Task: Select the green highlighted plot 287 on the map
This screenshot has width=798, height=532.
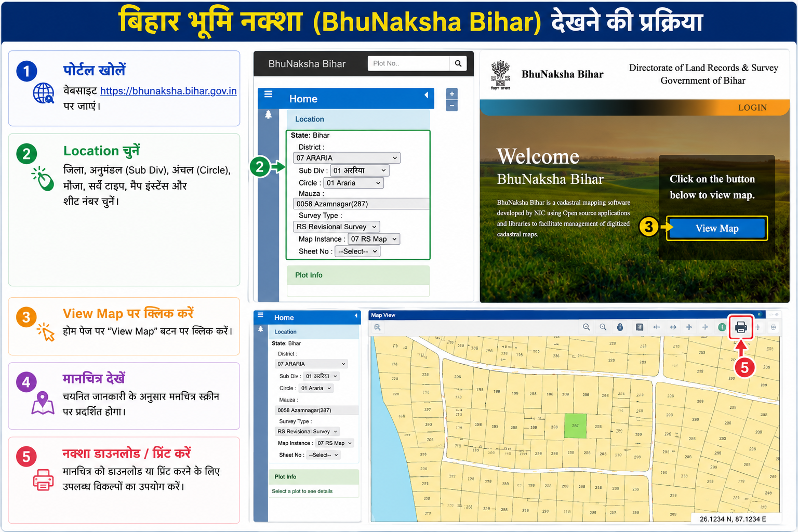Action: click(575, 426)
